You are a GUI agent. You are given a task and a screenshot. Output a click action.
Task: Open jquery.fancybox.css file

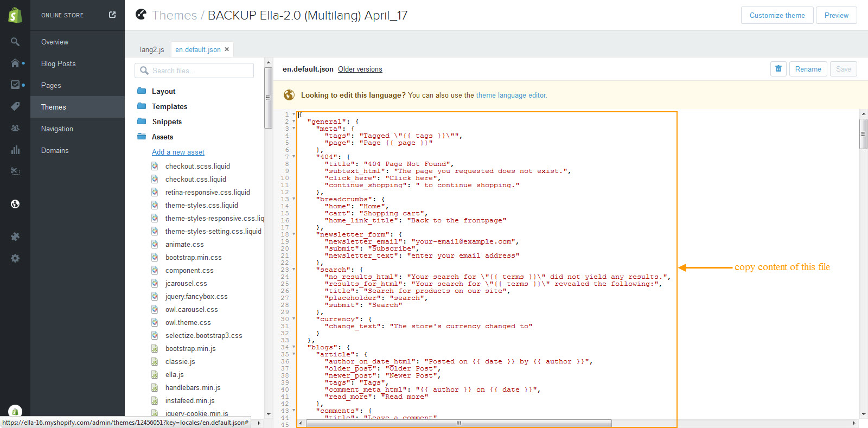pyautogui.click(x=196, y=296)
